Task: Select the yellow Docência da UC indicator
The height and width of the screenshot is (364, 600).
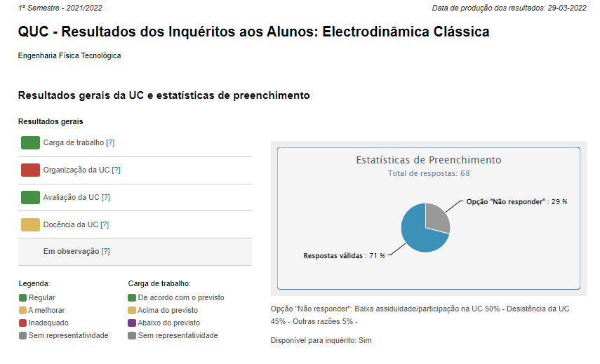Action: point(30,225)
